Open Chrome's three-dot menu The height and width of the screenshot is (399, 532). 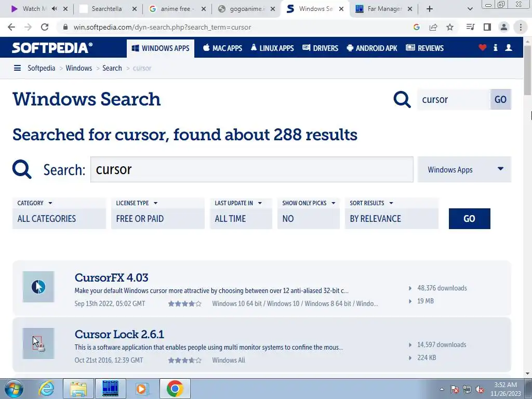[x=521, y=27]
